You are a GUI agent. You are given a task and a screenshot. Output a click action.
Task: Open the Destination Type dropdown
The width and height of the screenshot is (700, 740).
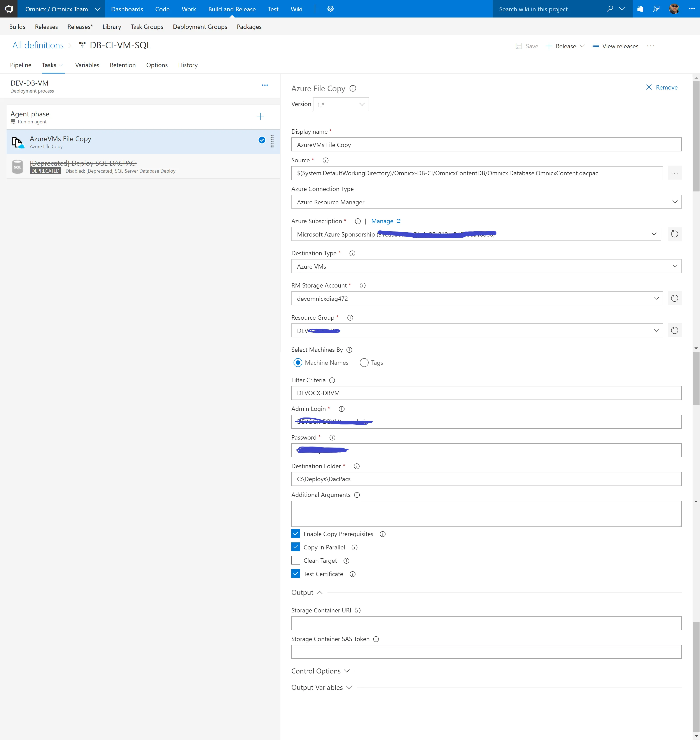[x=486, y=267]
